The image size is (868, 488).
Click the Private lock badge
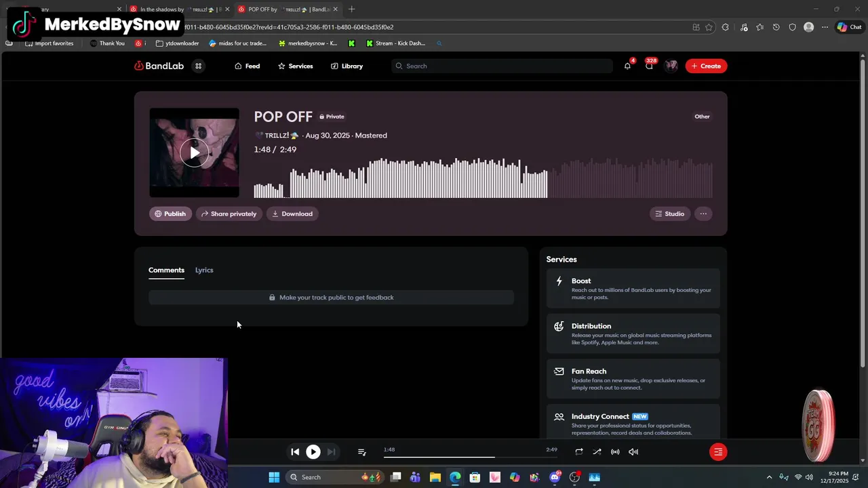click(x=332, y=117)
